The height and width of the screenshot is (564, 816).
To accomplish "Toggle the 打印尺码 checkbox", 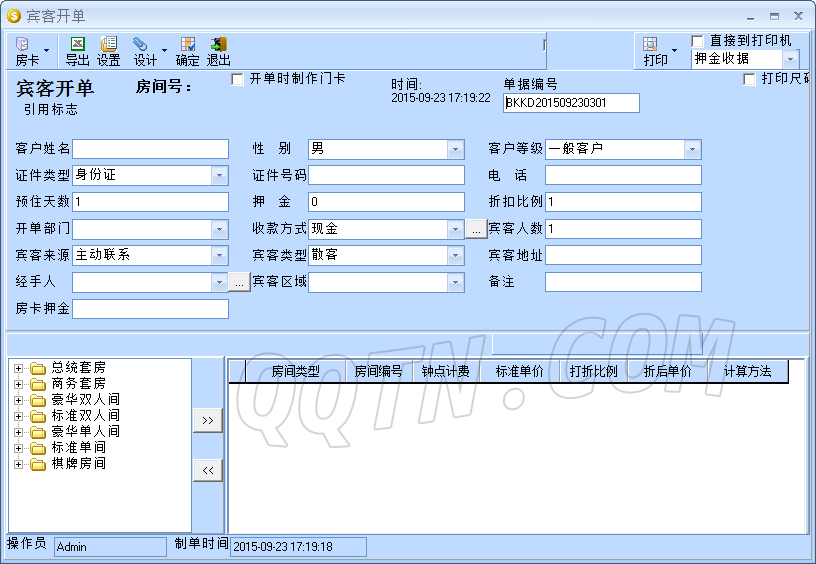I will (x=750, y=79).
